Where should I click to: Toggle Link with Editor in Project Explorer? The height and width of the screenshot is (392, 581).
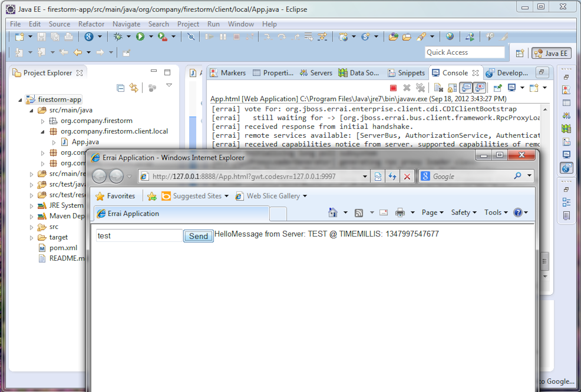(133, 88)
